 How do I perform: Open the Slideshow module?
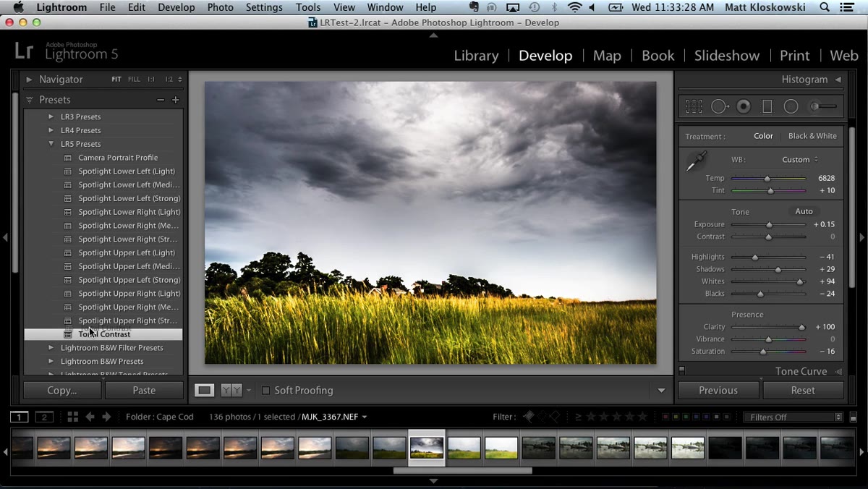726,56
